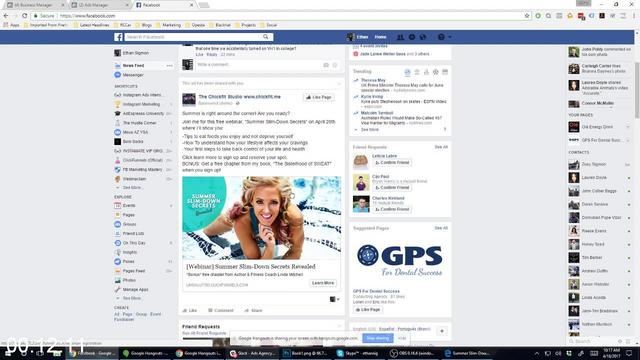This screenshot has width=640, height=360.
Task: Reload page with Chrome refresh button
Action: [24, 16]
